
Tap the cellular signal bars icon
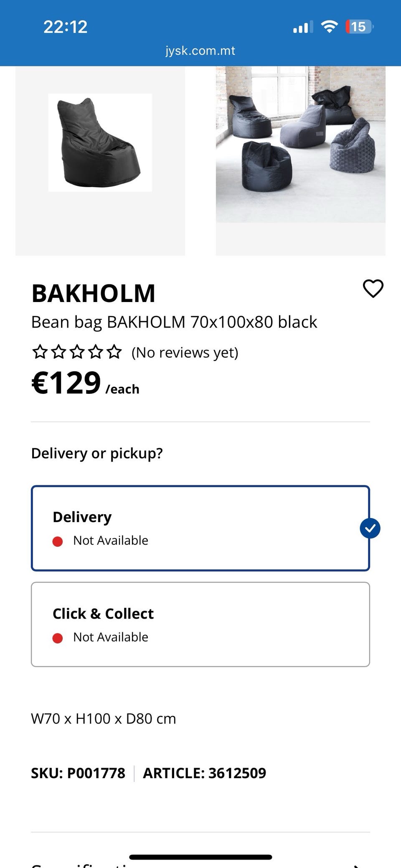[303, 28]
